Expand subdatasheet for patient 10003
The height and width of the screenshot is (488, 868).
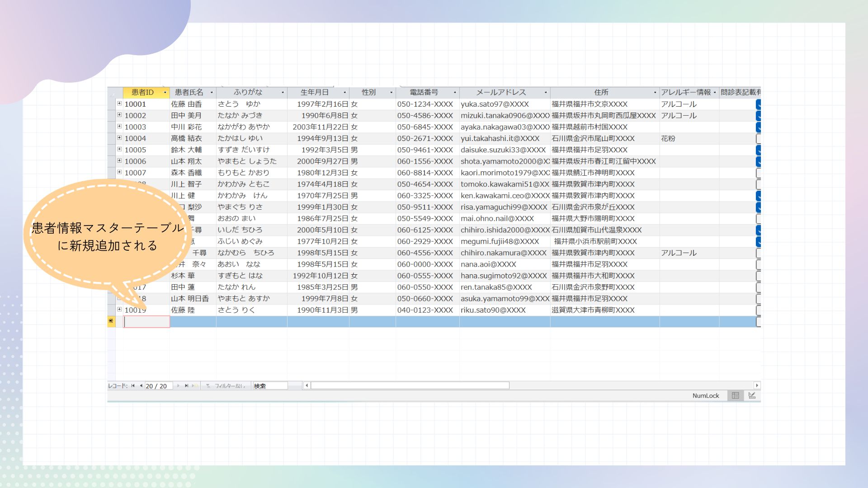[x=119, y=127]
